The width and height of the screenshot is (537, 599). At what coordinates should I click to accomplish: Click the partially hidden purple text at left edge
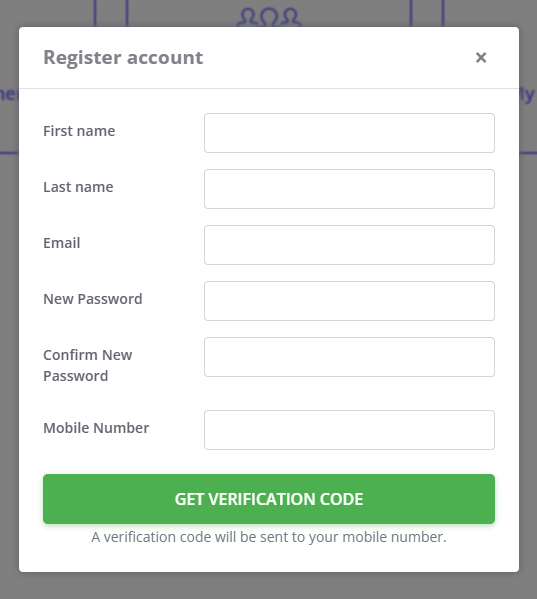click(x=9, y=94)
